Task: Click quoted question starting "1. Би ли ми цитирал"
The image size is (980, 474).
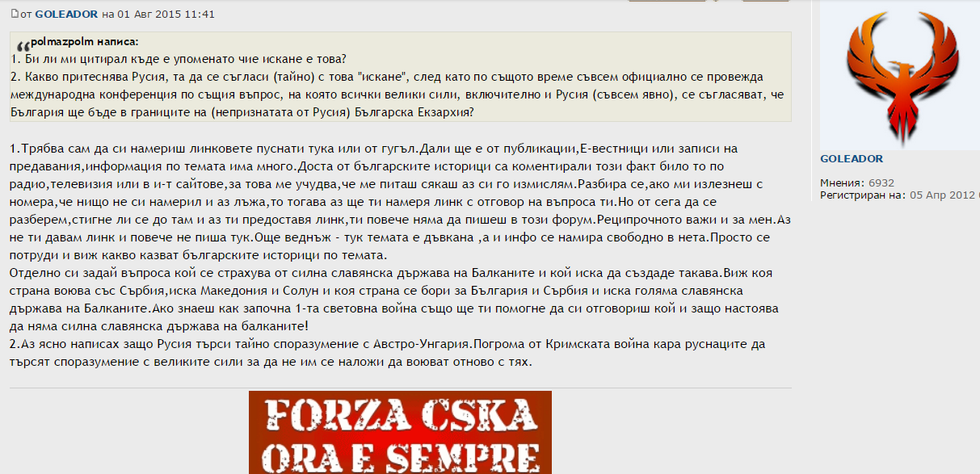Action: pos(179,59)
